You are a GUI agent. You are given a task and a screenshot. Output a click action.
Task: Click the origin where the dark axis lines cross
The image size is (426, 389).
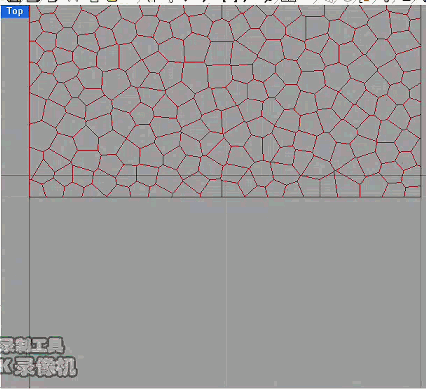click(222, 176)
